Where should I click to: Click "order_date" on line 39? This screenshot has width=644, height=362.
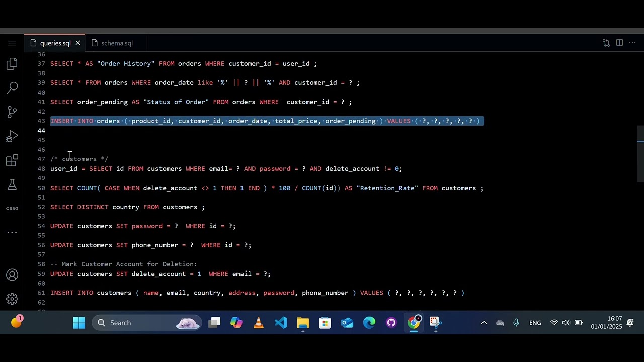[174, 83]
